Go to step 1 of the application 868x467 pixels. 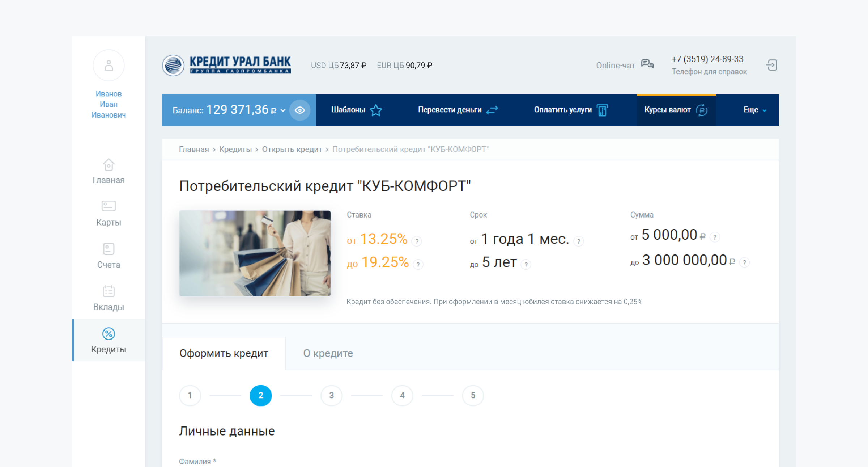(x=190, y=395)
